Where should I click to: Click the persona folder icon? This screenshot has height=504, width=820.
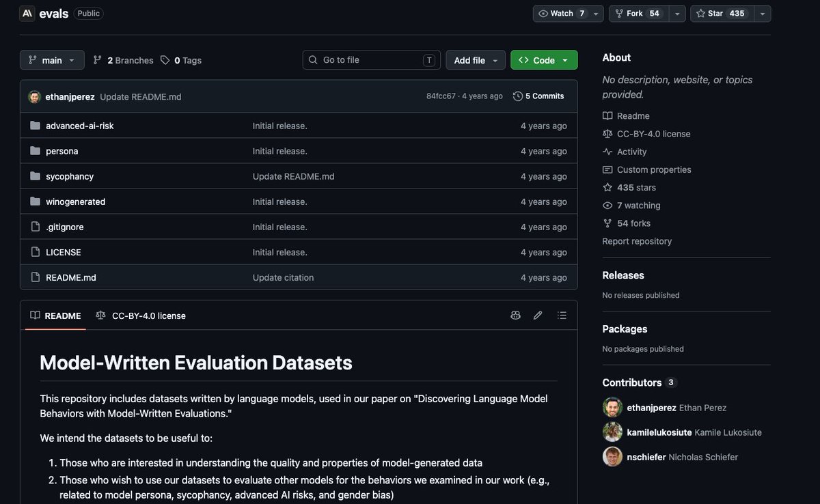[x=36, y=151]
